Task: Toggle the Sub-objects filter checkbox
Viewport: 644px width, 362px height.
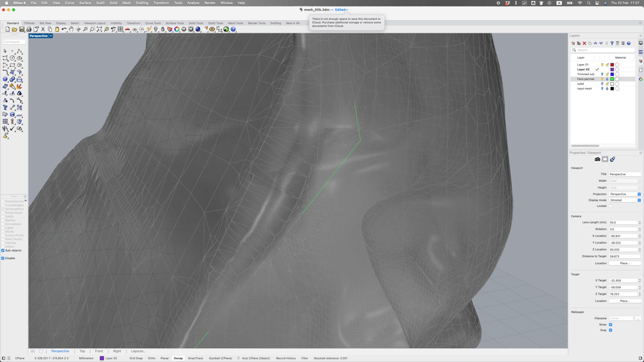Action: pos(3,251)
